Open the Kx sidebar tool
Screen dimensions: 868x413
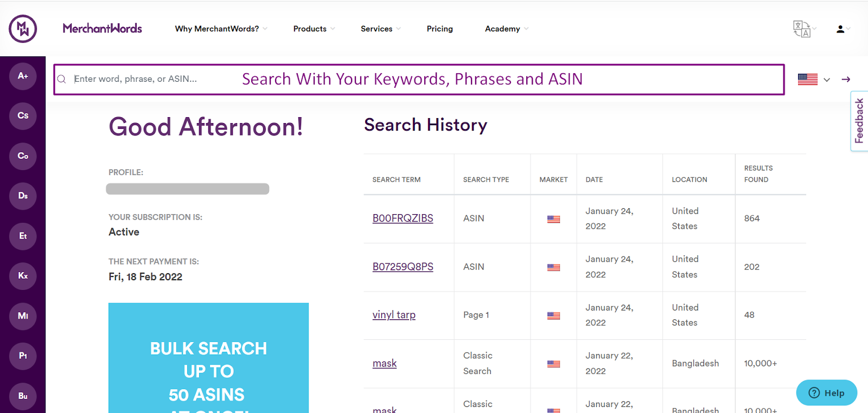23,276
